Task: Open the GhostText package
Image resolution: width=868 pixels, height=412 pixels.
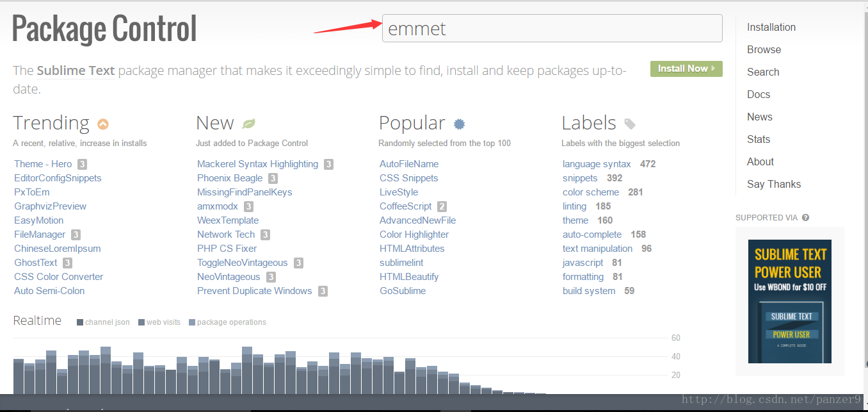Action: click(36, 263)
